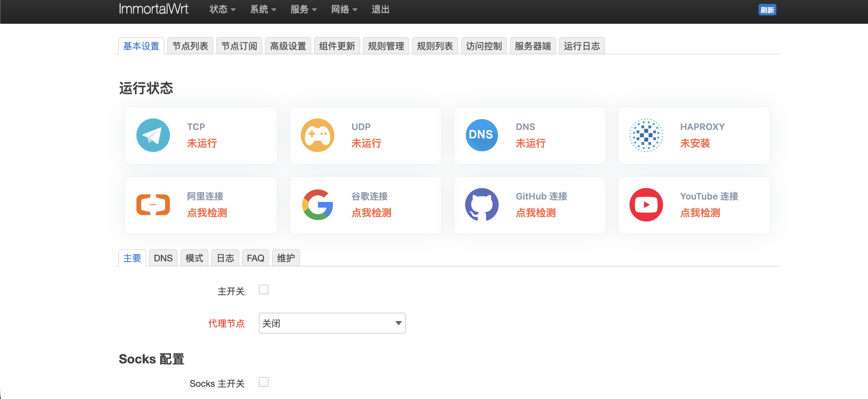
Task: View the 运行日志 tab
Action: [x=582, y=46]
